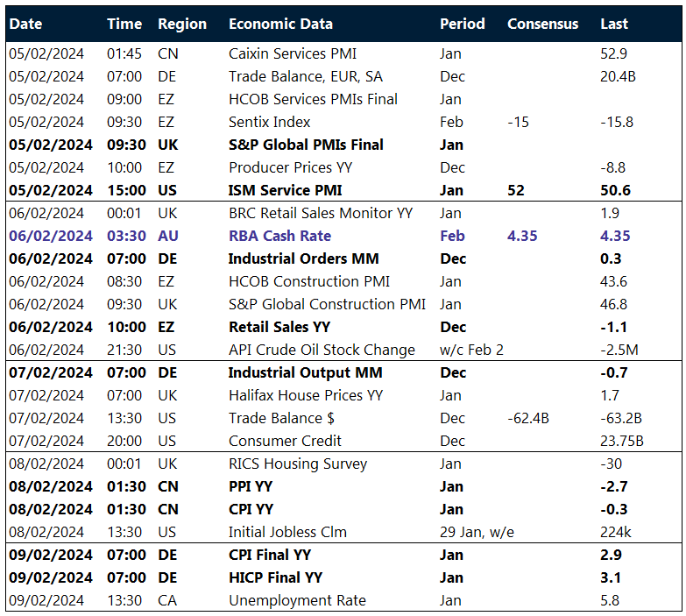Click the Initial Jobless Clm entry

[x=287, y=532]
